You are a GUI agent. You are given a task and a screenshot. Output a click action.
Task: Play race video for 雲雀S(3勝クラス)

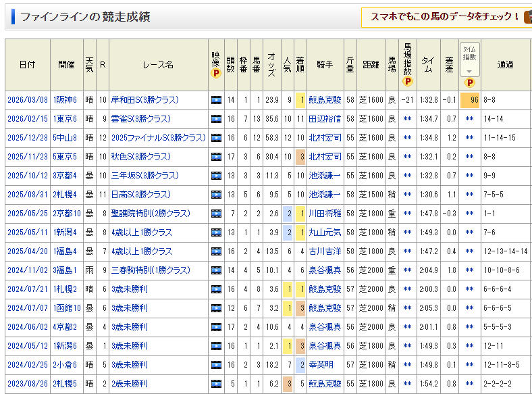(x=216, y=119)
